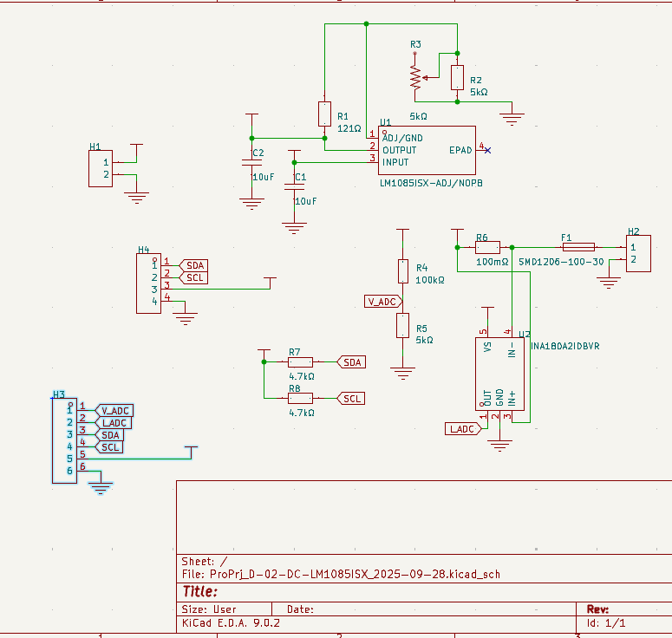Image resolution: width=672 pixels, height=638 pixels.
Task: Click the fuse F1 symbol
Action: click(x=578, y=247)
